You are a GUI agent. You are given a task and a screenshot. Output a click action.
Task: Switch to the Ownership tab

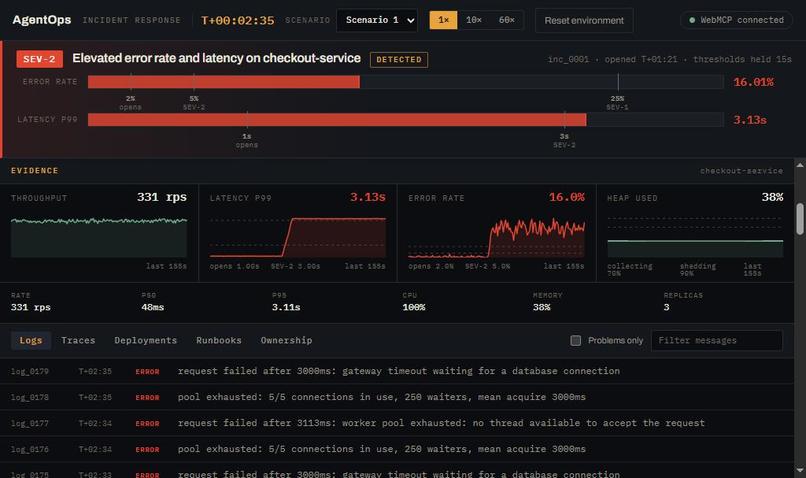286,340
